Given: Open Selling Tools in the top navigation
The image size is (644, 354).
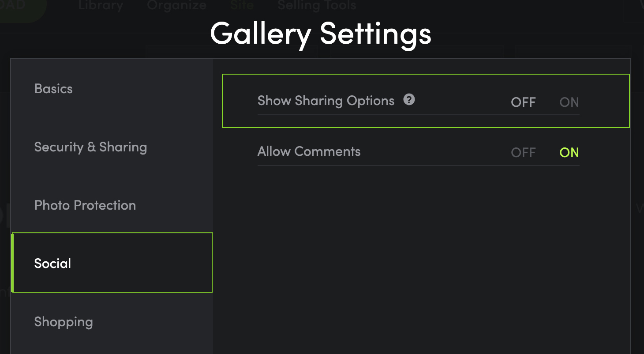Looking at the screenshot, I should tap(317, 5).
